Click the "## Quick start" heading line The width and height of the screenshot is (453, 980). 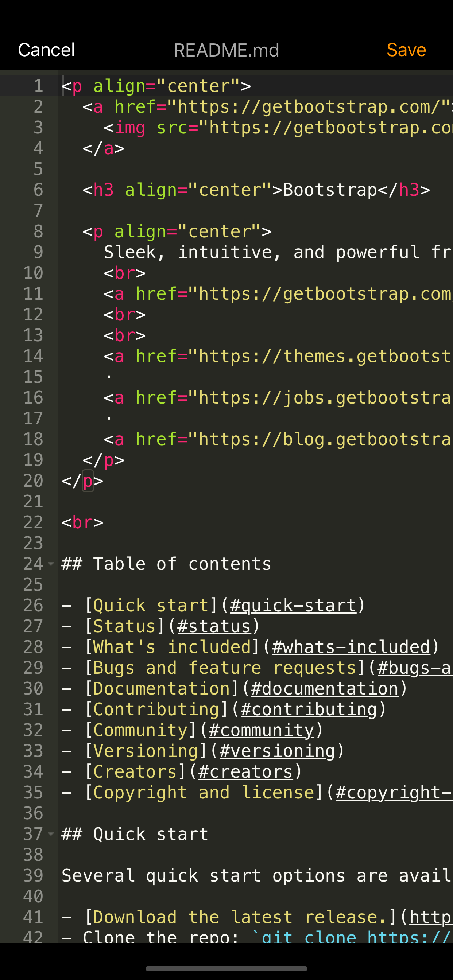click(135, 834)
